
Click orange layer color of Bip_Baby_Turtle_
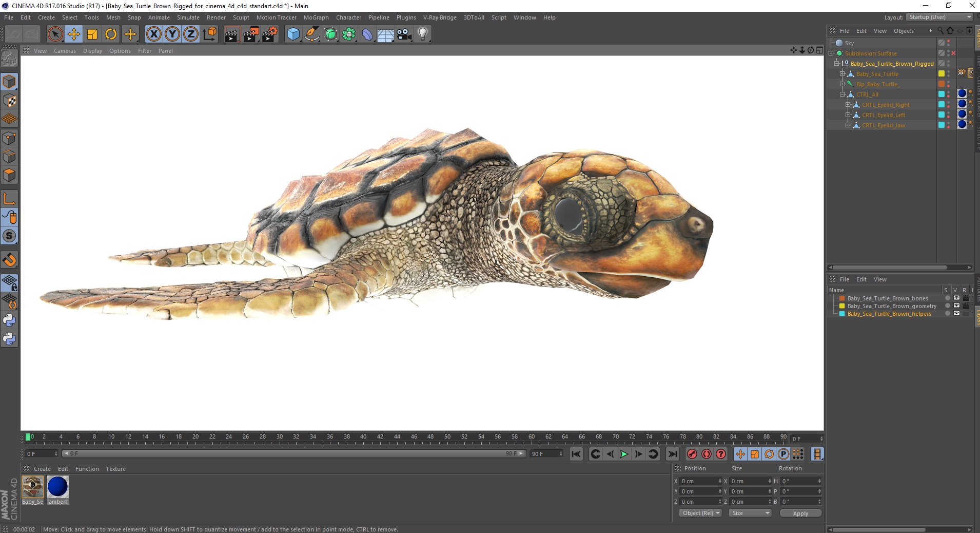point(942,84)
